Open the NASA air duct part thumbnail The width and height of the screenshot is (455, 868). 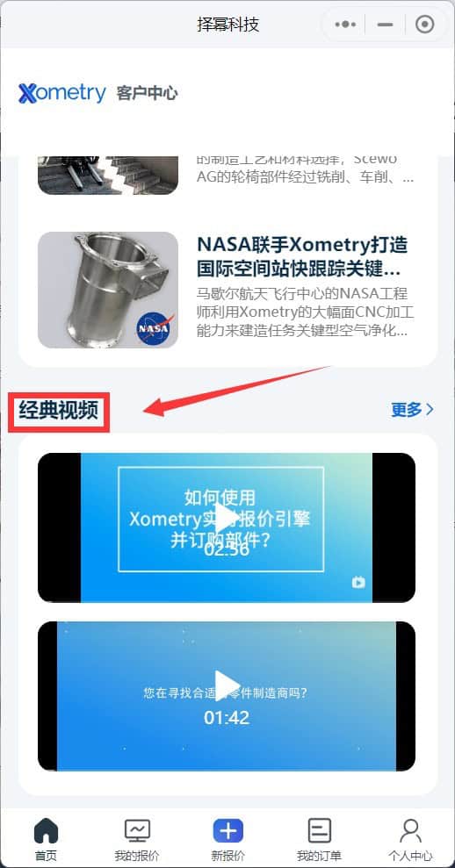108,291
